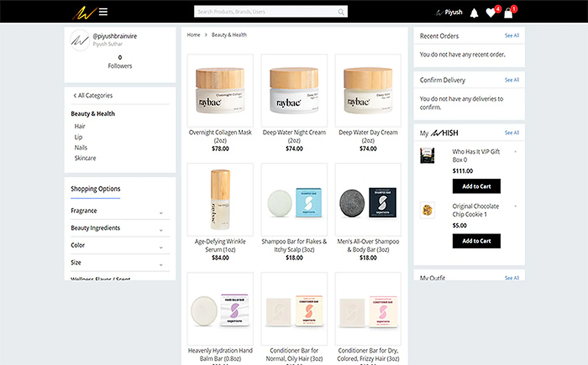588x365 pixels.
Task: Open Men's All-Over Shampoo Bar image
Action: (368, 199)
